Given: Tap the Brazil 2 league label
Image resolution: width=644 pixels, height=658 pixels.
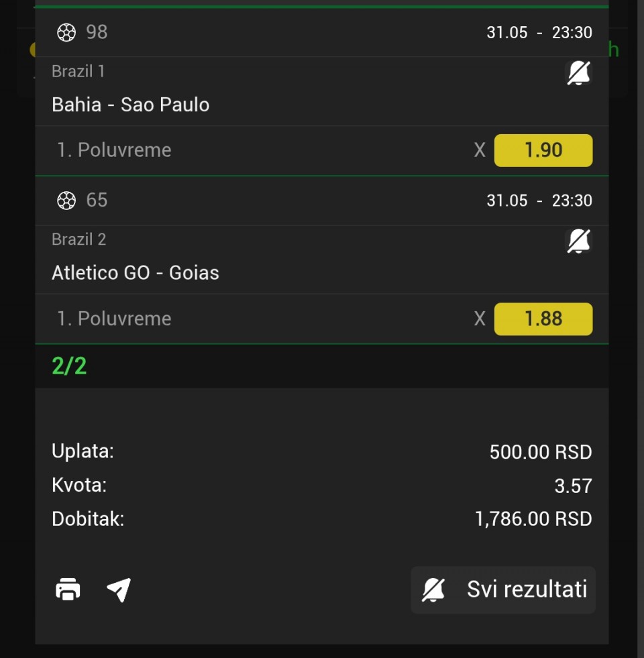Looking at the screenshot, I should click(79, 239).
